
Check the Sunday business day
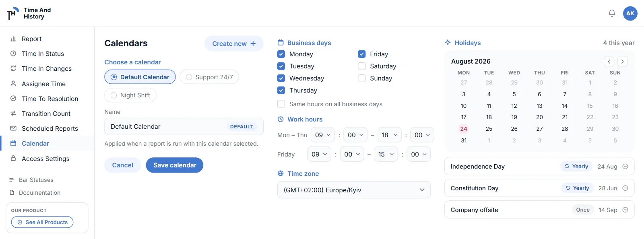tap(362, 78)
